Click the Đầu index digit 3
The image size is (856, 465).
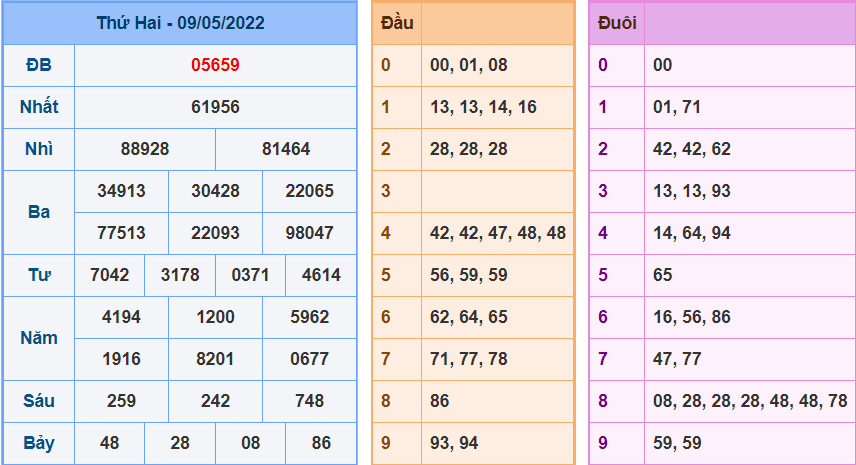pos(385,191)
